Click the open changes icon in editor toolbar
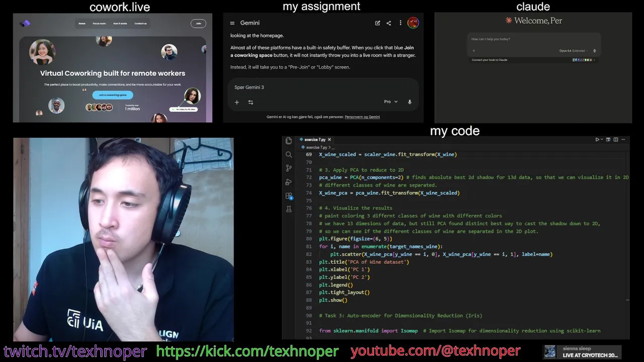This screenshot has width=644, height=362. pyautogui.click(x=608, y=140)
